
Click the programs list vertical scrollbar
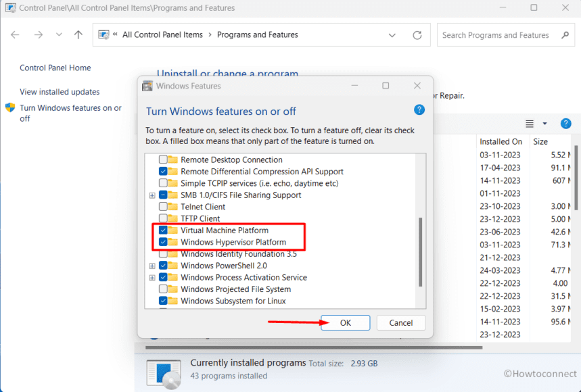pos(576,178)
